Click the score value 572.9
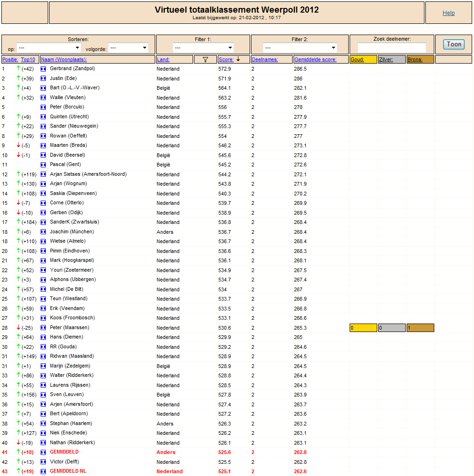 tap(224, 69)
